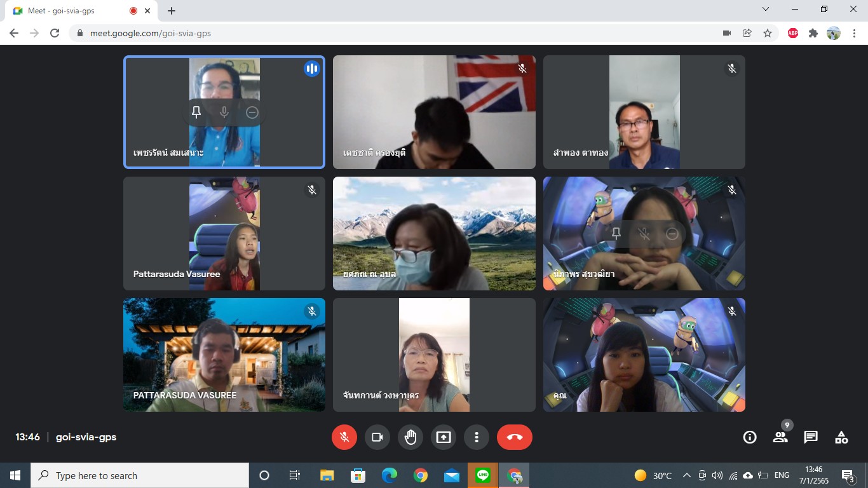Image resolution: width=868 pixels, height=488 pixels.
Task: Raise hand in the meeting
Action: coord(410,437)
